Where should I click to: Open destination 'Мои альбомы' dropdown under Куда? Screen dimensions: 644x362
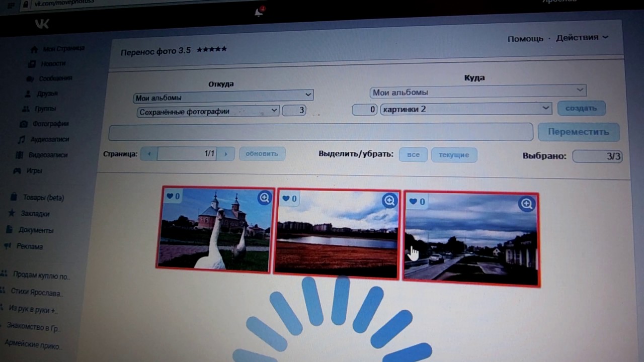click(x=478, y=92)
